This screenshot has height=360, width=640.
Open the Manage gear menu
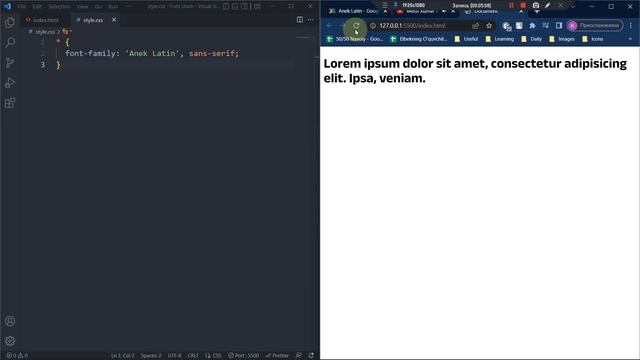tap(10, 341)
